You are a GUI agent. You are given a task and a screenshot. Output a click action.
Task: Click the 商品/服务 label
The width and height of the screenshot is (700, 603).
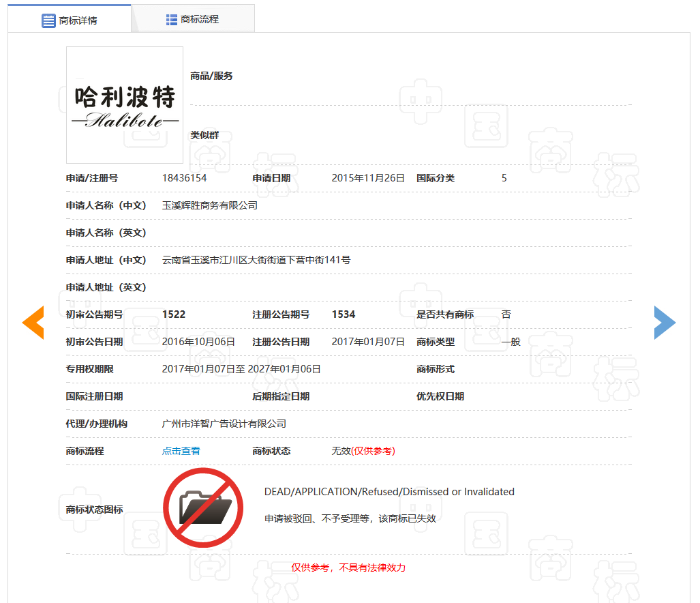pyautogui.click(x=211, y=76)
